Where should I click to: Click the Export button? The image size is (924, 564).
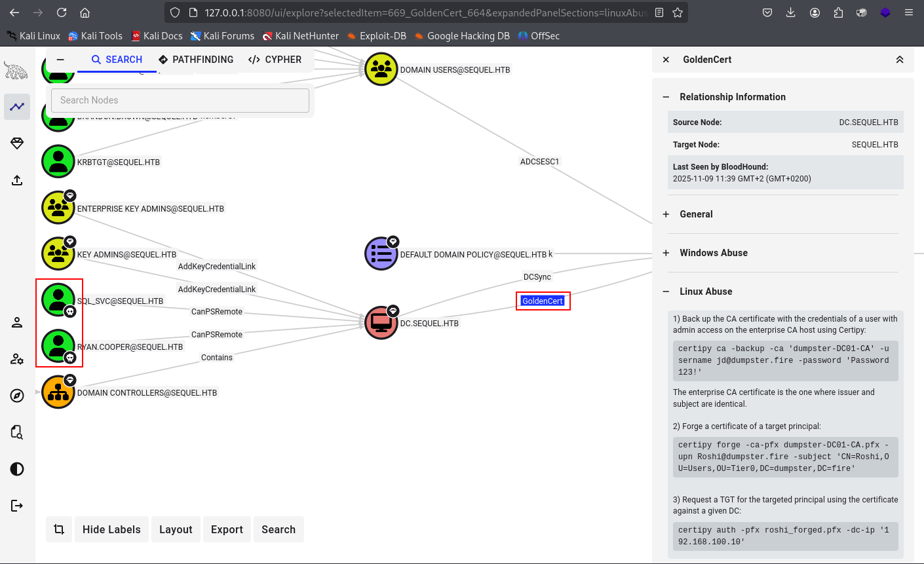click(x=227, y=529)
